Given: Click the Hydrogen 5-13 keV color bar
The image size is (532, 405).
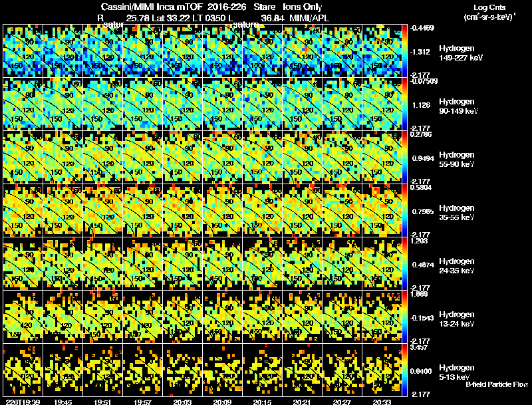Looking at the screenshot, I should tap(404, 370).
